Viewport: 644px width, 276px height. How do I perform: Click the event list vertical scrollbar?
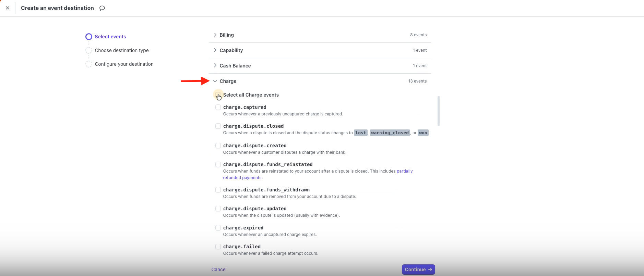tap(439, 111)
